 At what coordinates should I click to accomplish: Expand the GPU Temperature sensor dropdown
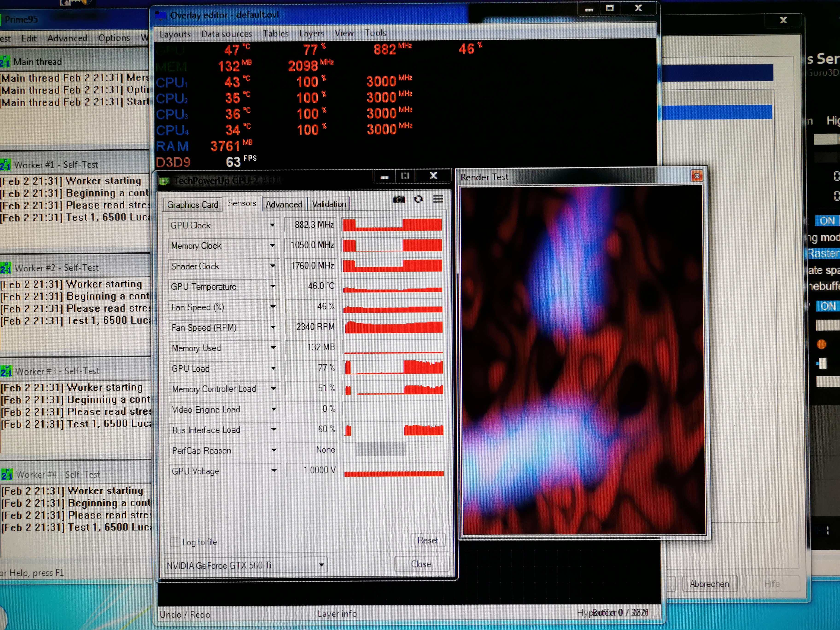click(x=273, y=286)
